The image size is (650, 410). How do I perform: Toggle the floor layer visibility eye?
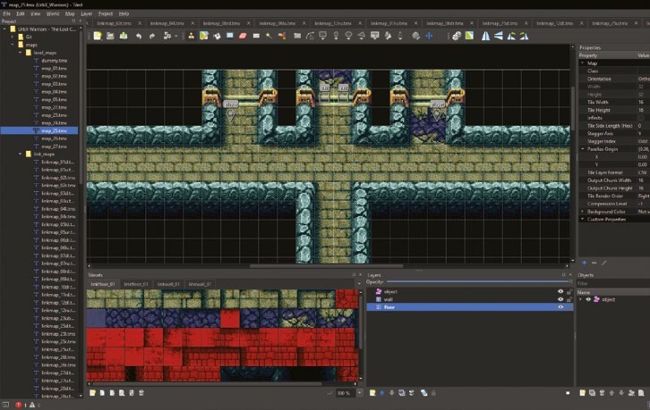click(560, 307)
